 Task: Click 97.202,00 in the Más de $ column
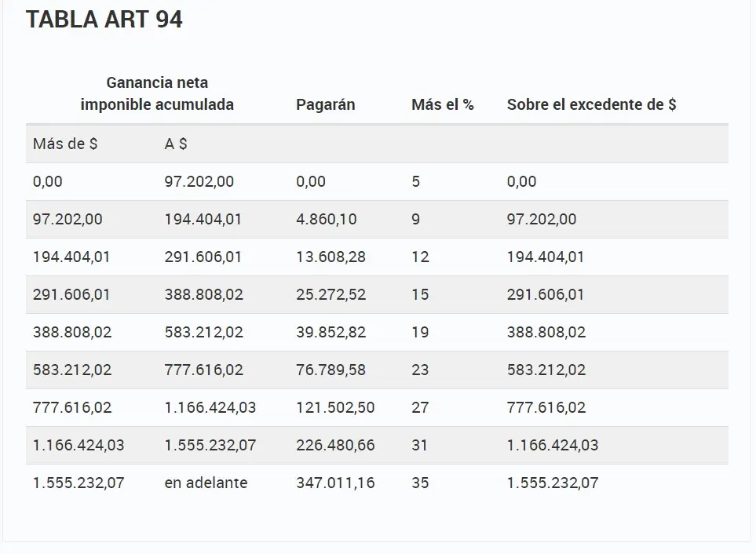(68, 219)
